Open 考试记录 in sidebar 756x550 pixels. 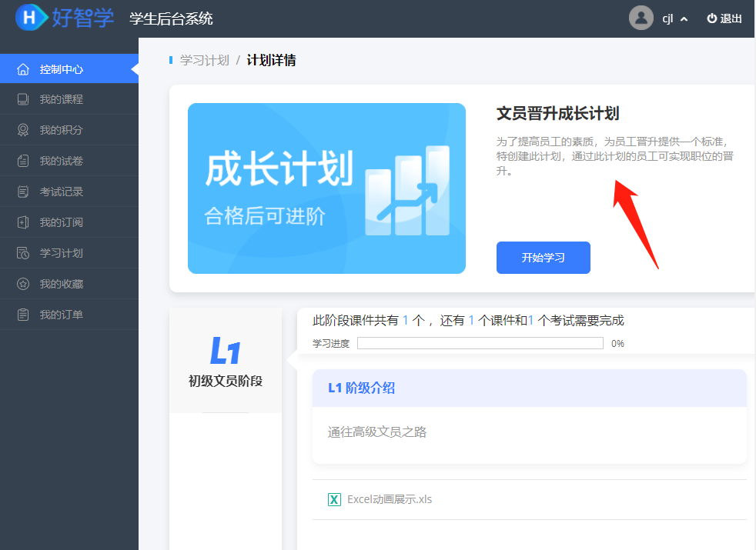click(69, 192)
